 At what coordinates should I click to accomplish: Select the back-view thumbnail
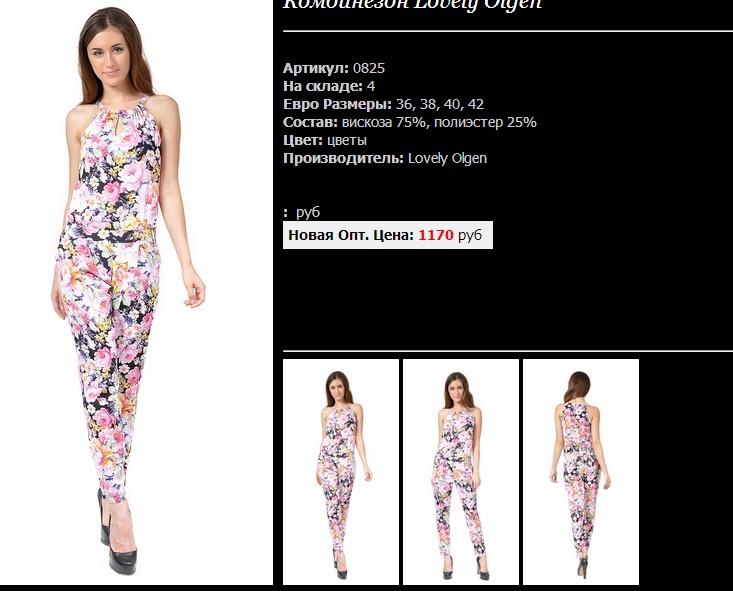[x=581, y=472]
